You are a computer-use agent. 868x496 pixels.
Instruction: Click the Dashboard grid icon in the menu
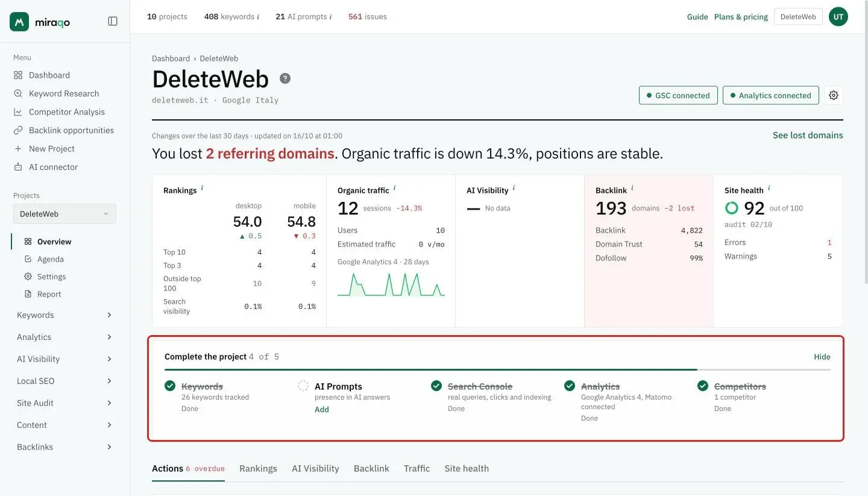(18, 75)
